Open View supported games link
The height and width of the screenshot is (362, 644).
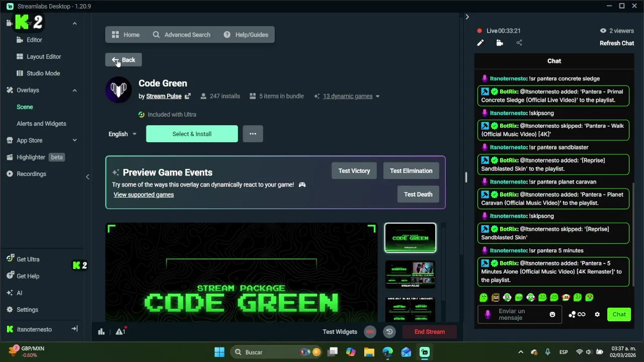click(x=143, y=195)
